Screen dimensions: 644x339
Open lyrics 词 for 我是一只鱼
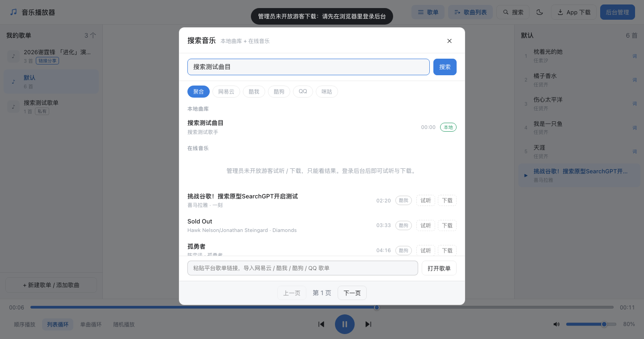[635, 128]
